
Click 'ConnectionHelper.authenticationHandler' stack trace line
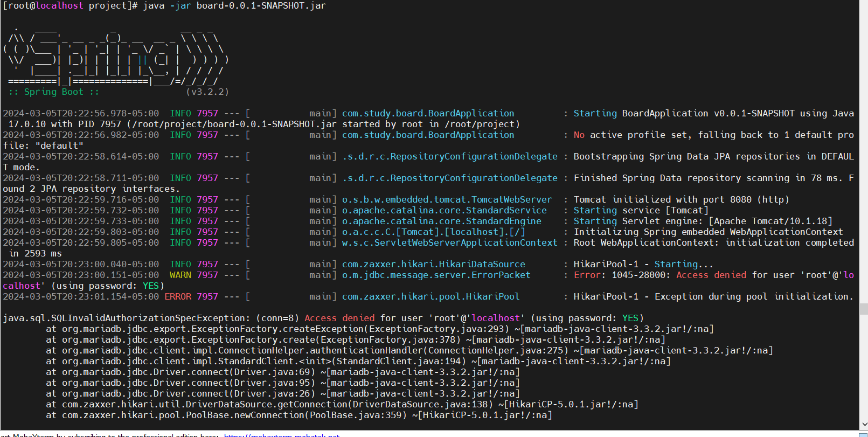tap(409, 351)
